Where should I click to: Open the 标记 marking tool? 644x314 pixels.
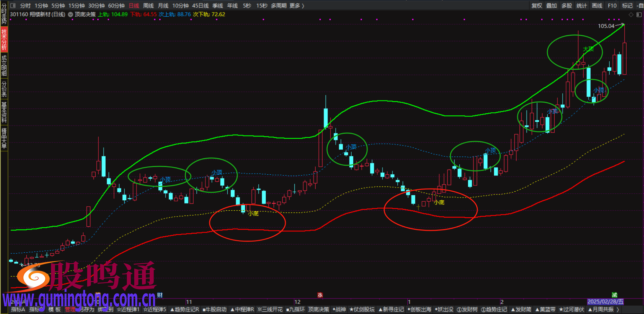pyautogui.click(x=627, y=6)
